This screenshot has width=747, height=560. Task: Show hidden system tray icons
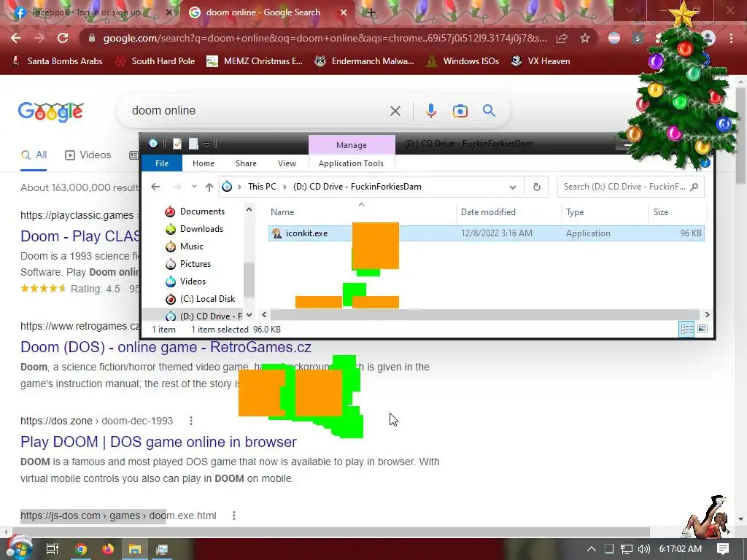(x=591, y=549)
